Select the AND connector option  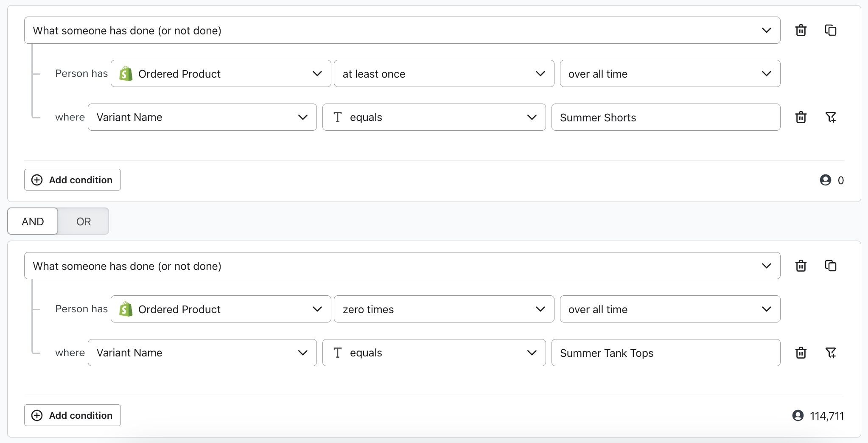tap(33, 222)
